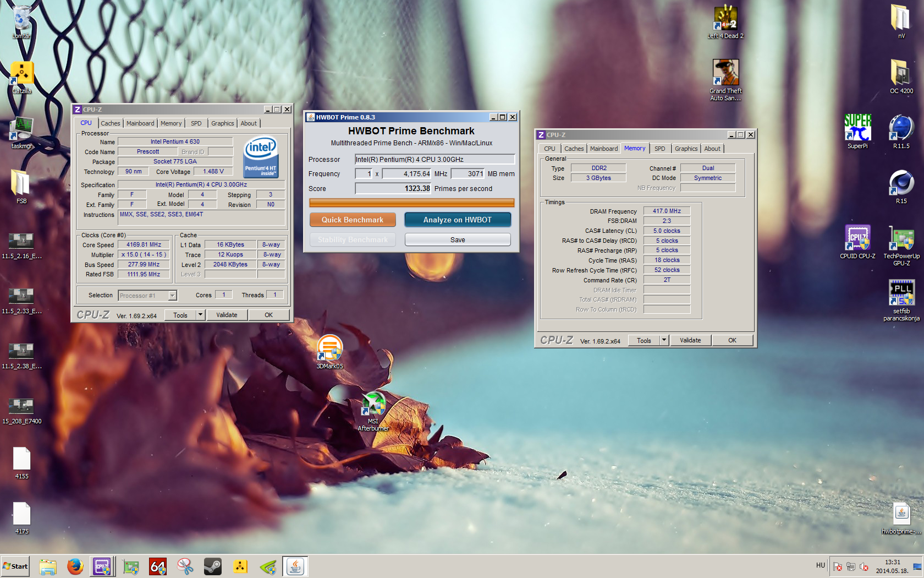This screenshot has width=924, height=578.
Task: Open the Steam taskbar icon
Action: click(x=213, y=566)
